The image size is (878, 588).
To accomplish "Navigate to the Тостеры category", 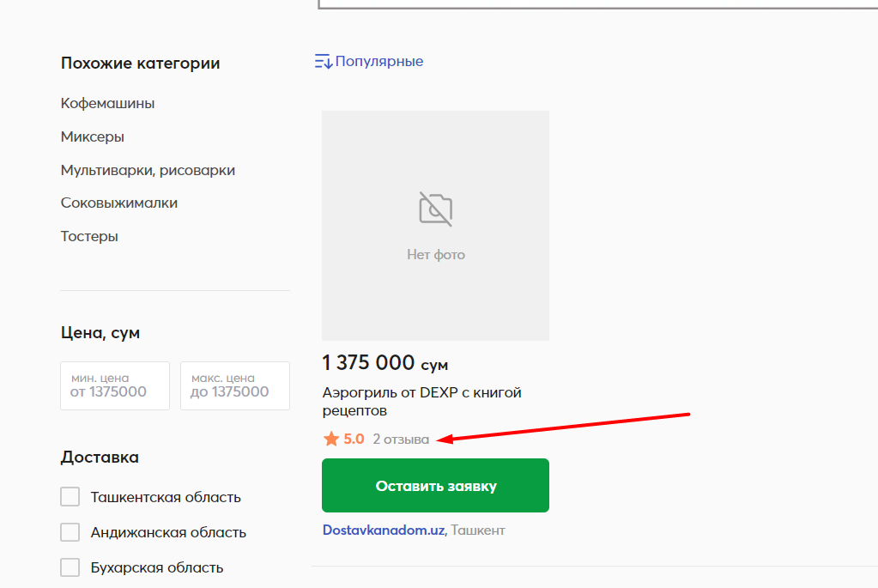I will (x=89, y=236).
